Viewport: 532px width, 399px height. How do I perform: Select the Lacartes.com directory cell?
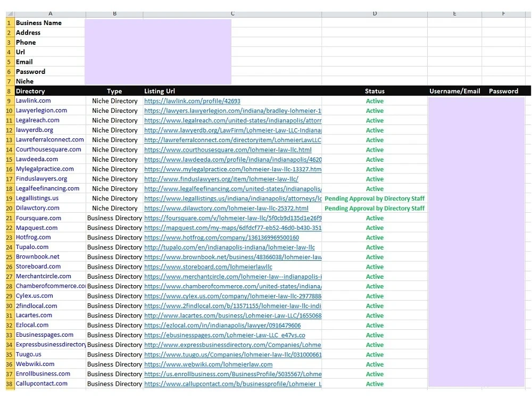pyautogui.click(x=50, y=315)
